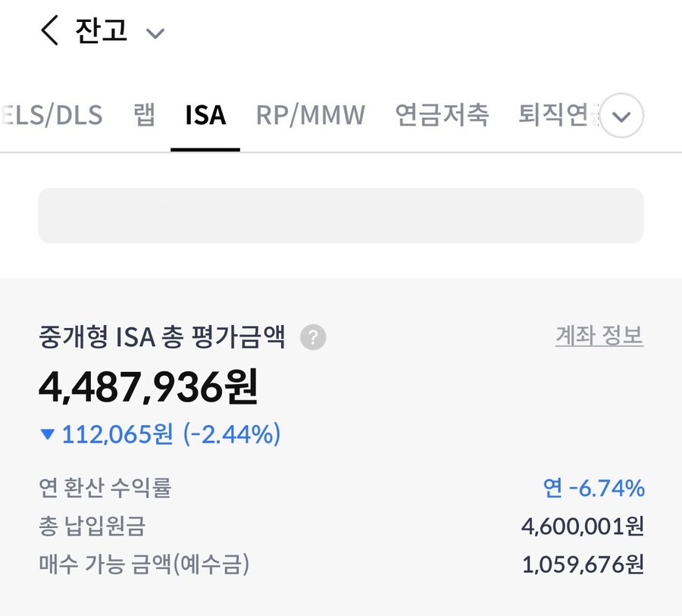This screenshot has width=682, height=616.
Task: Select the 잔고 back navigation icon
Action: 48,32
